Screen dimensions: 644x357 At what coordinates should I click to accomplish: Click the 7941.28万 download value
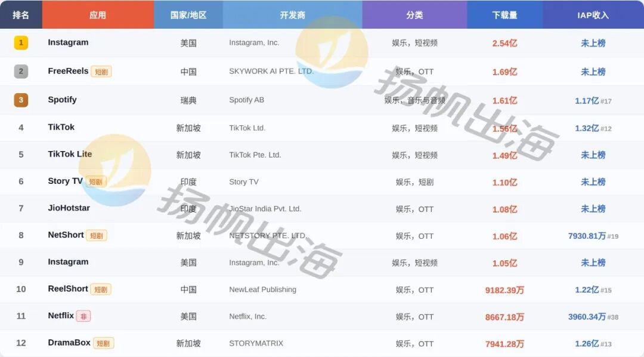(505, 344)
